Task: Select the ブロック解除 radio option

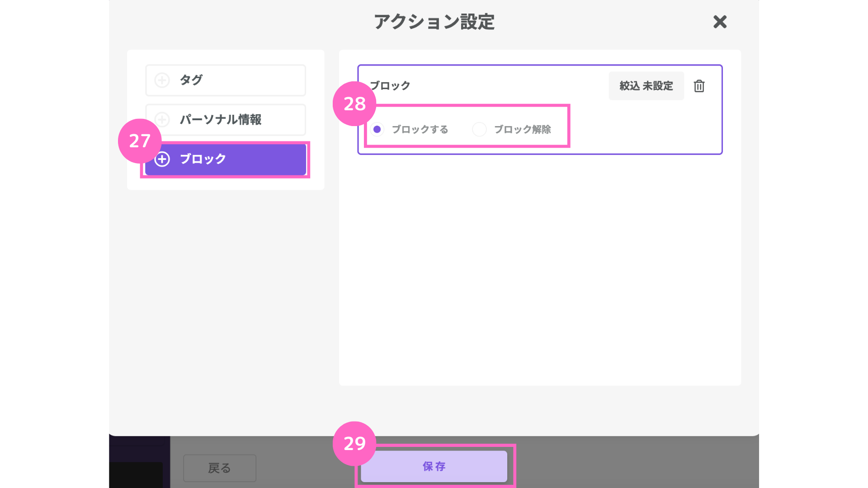Action: coord(479,129)
